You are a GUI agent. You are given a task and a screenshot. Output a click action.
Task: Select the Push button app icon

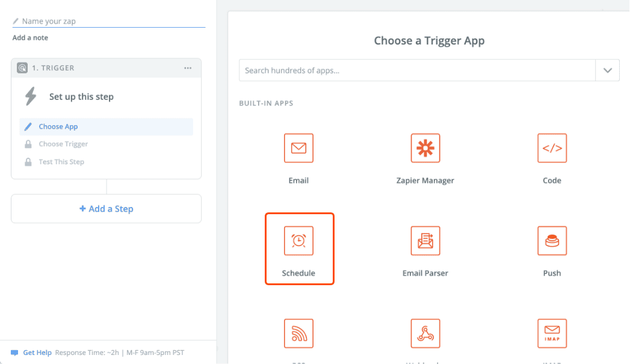point(552,241)
